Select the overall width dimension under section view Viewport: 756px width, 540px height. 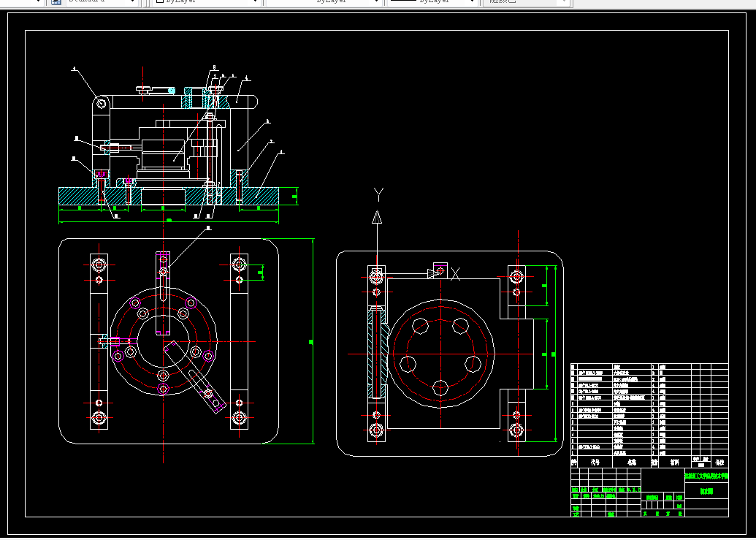tap(169, 221)
